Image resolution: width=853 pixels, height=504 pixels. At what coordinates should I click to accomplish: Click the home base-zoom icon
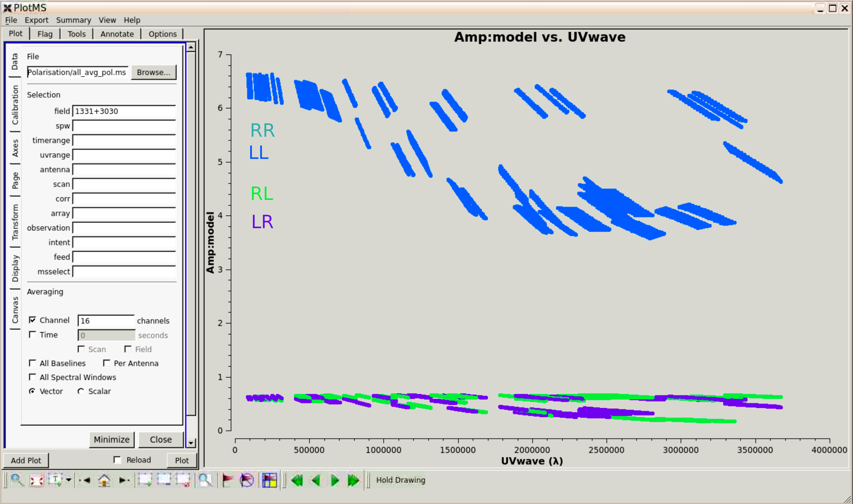click(104, 480)
